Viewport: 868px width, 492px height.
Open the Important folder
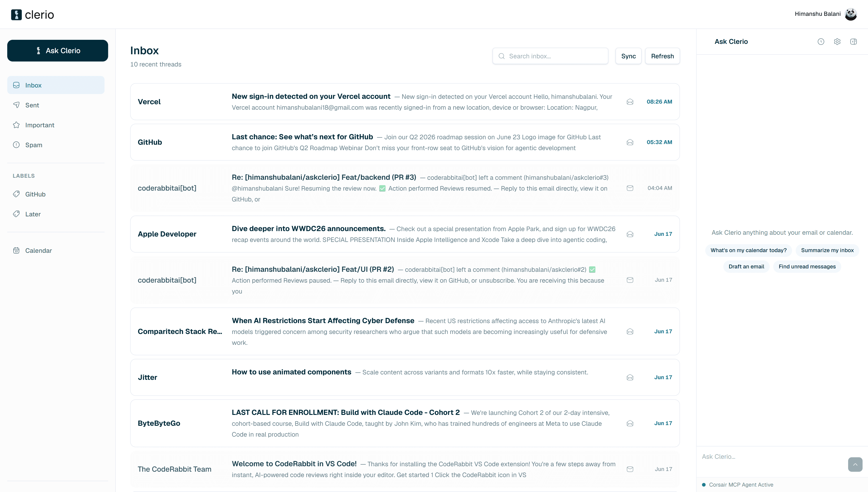tap(56, 125)
